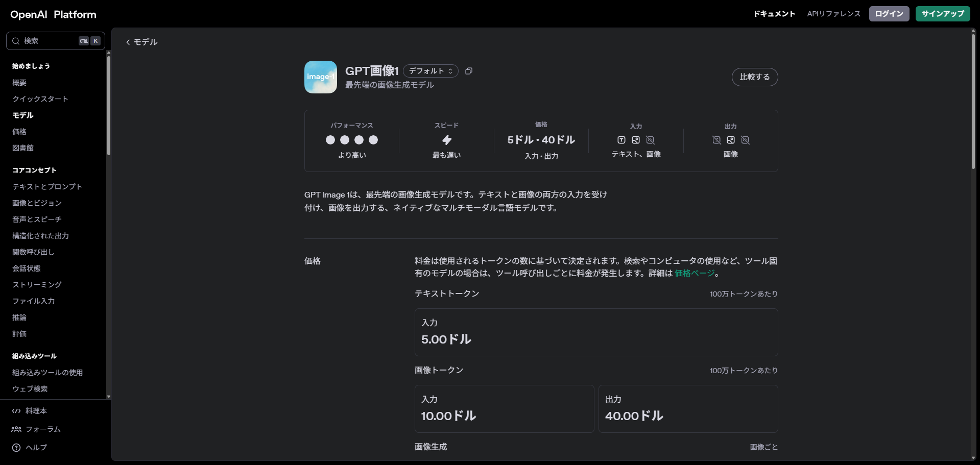Screen dimensions: 980x465
Task: Click the disabled audio output icon
Action: click(x=745, y=140)
